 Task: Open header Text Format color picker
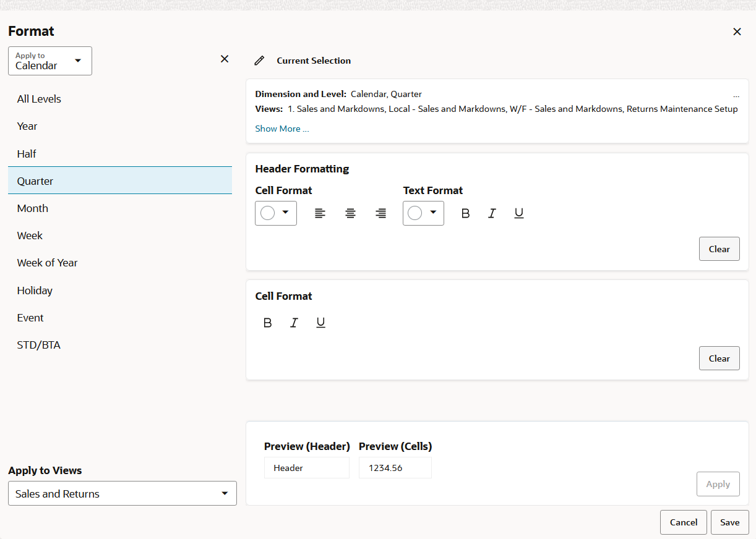(423, 213)
